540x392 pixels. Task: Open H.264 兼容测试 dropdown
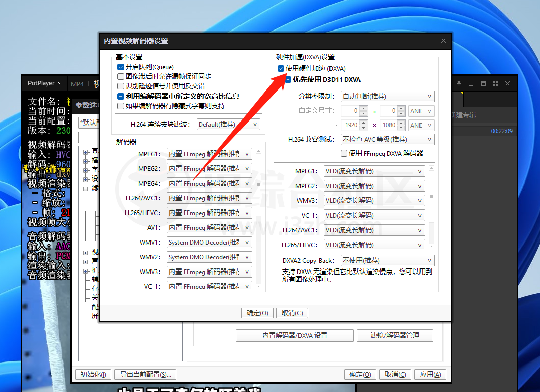click(x=387, y=139)
